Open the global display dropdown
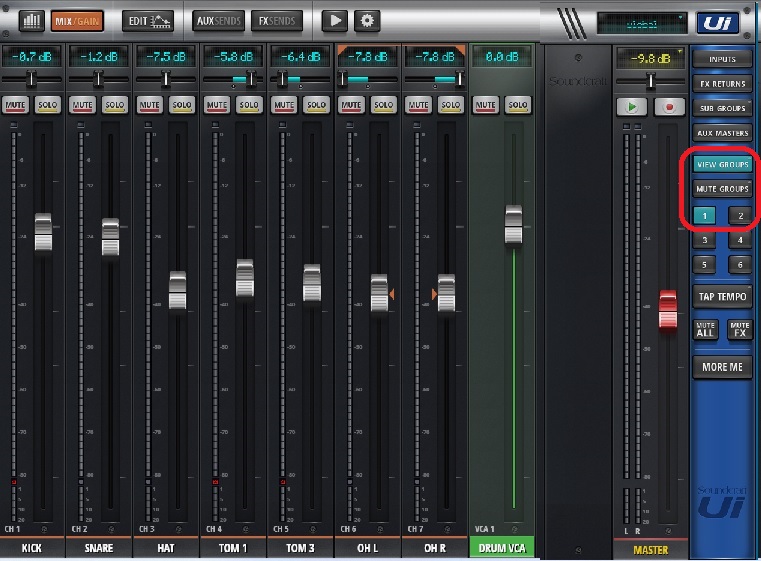 tap(642, 24)
